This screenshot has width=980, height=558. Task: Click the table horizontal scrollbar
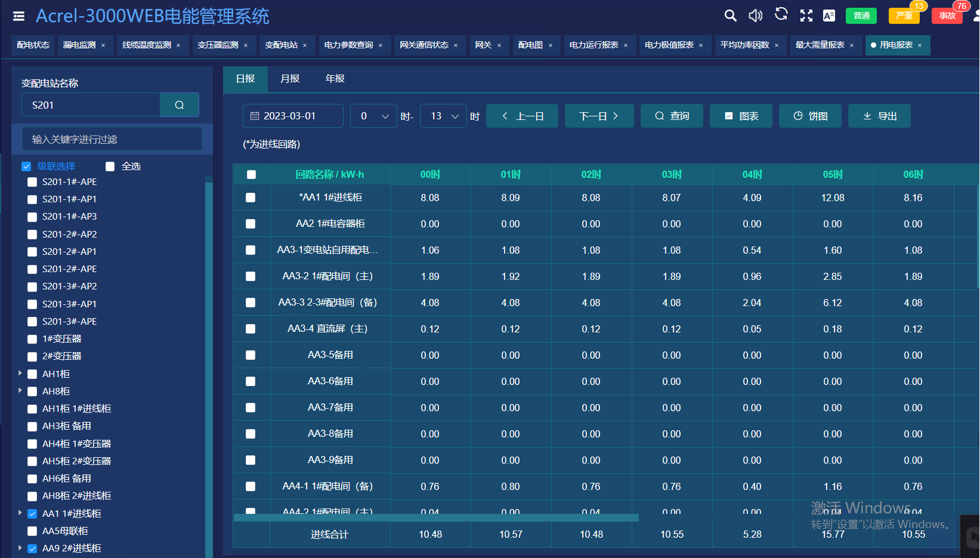[x=436, y=517]
